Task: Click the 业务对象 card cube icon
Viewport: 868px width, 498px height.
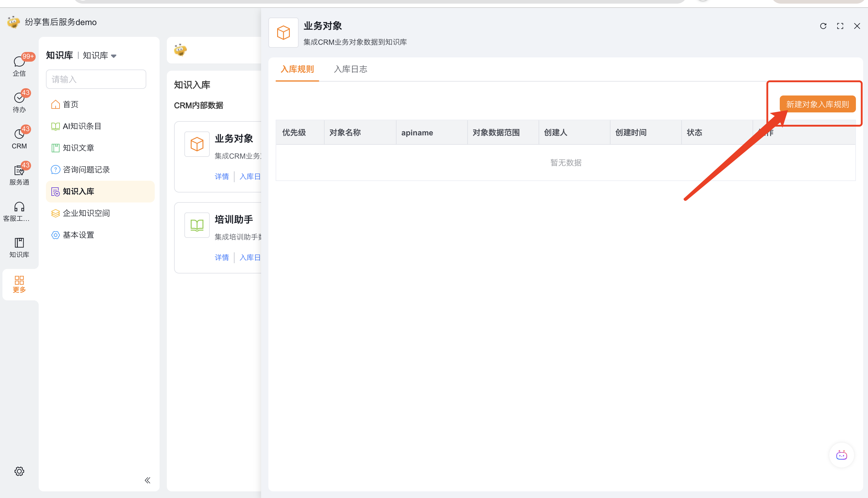Action: [x=197, y=144]
